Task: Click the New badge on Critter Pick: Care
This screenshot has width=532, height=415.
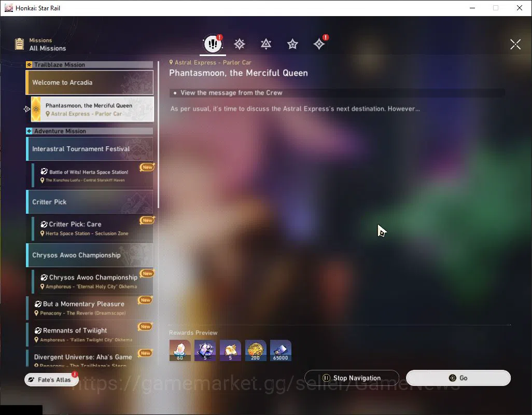Action: tap(147, 220)
